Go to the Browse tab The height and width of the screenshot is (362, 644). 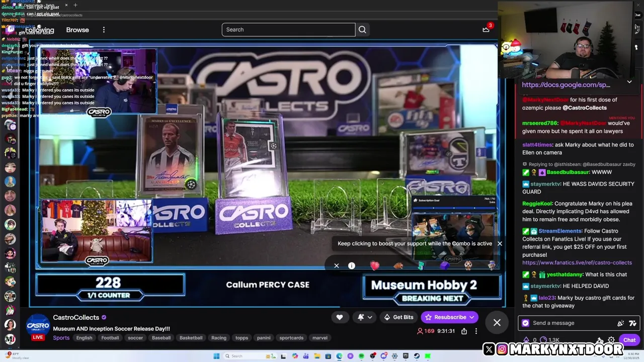coord(77,30)
